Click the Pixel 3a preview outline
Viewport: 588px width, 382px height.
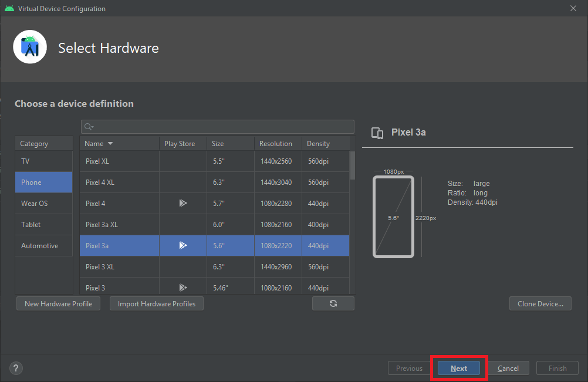[393, 217]
